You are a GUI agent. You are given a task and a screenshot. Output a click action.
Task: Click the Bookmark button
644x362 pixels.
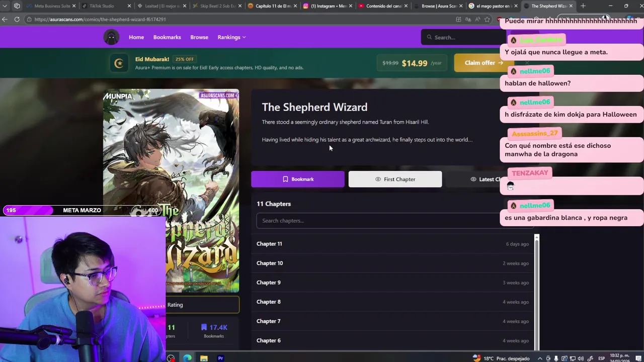(x=298, y=179)
